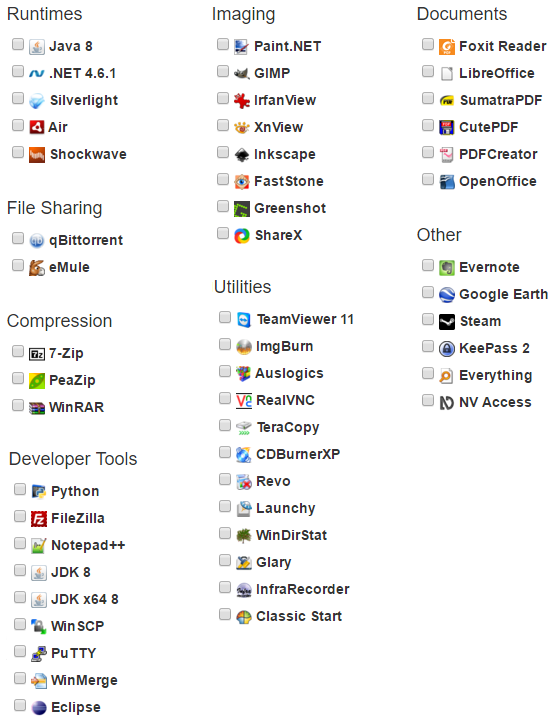
Task: Select the KeePass 2 checkbox
Action: tap(428, 346)
